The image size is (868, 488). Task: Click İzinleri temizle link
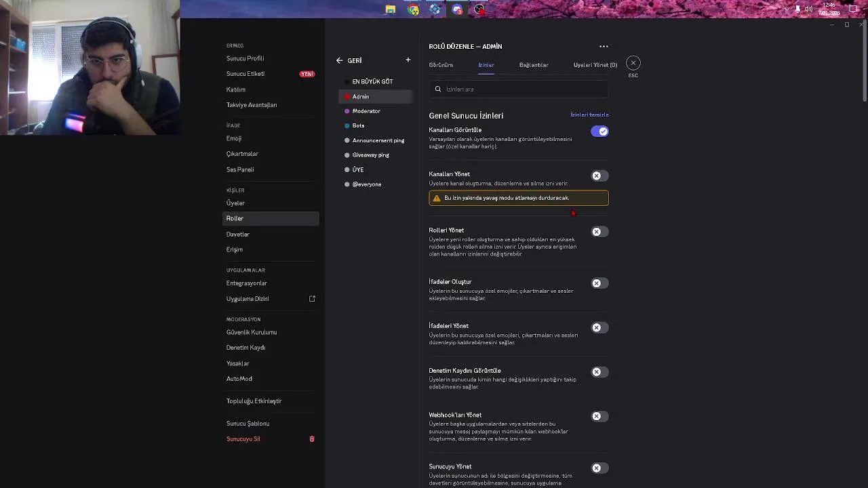point(589,115)
